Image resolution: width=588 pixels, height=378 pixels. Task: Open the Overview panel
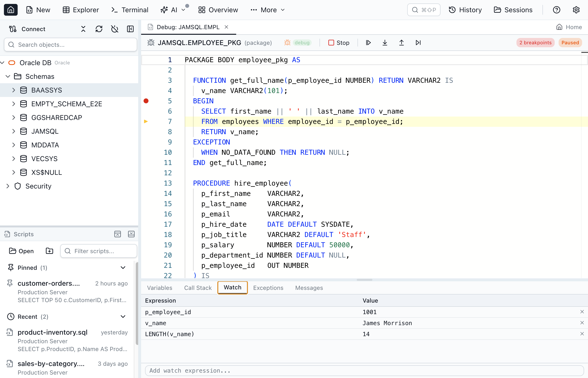tap(218, 10)
